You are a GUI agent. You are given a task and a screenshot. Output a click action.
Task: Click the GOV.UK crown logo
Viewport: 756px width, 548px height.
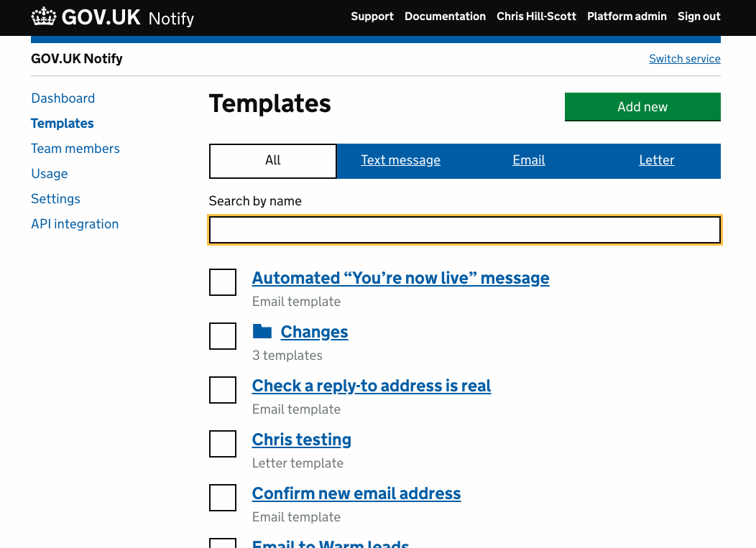click(x=43, y=15)
